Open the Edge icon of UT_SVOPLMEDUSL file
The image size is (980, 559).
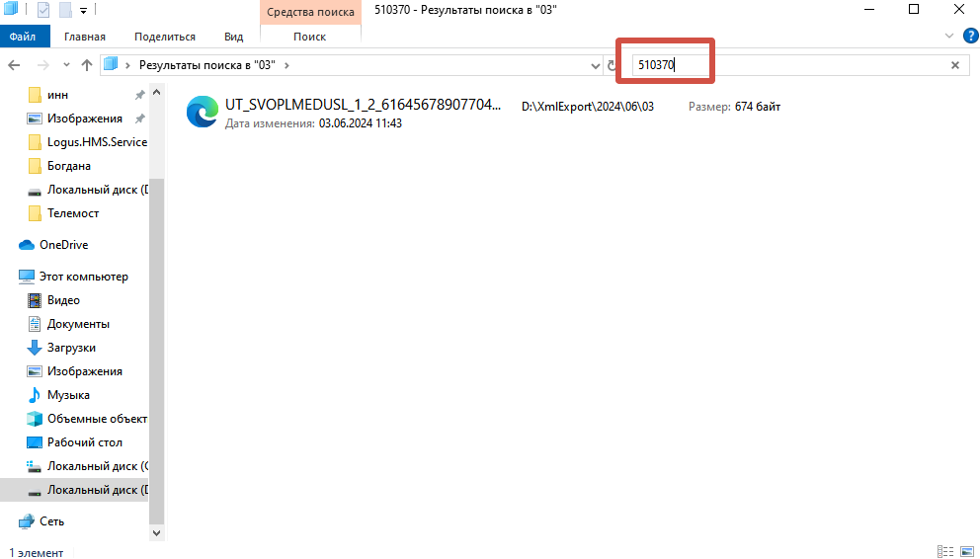pos(203,113)
